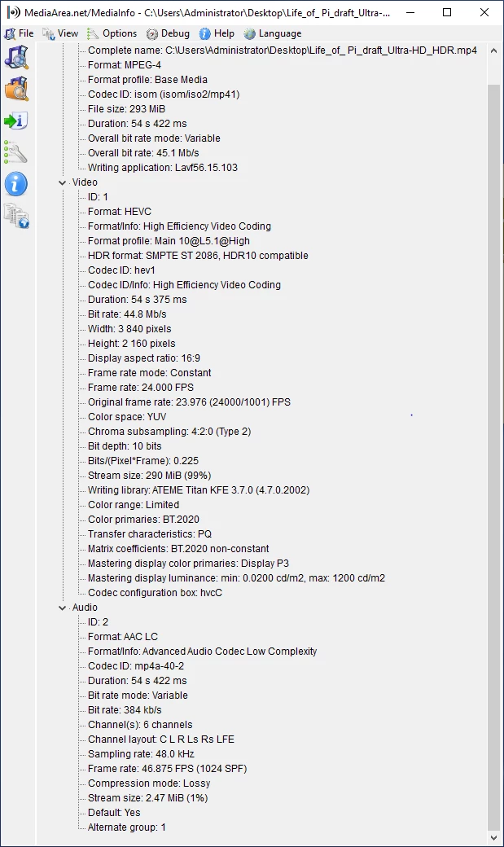Select 'Color space: YUV' row
This screenshot has height=847, width=504.
pos(127,416)
